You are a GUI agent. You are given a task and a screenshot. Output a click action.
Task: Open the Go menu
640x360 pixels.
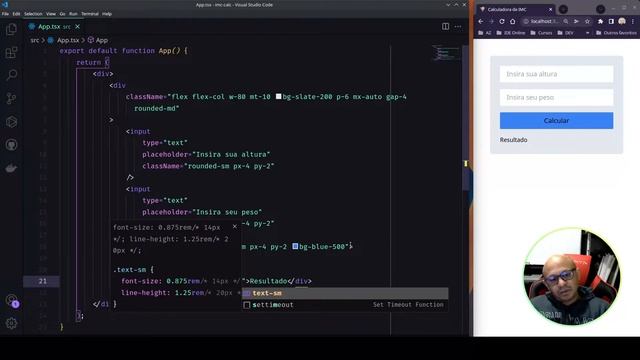tap(62, 14)
